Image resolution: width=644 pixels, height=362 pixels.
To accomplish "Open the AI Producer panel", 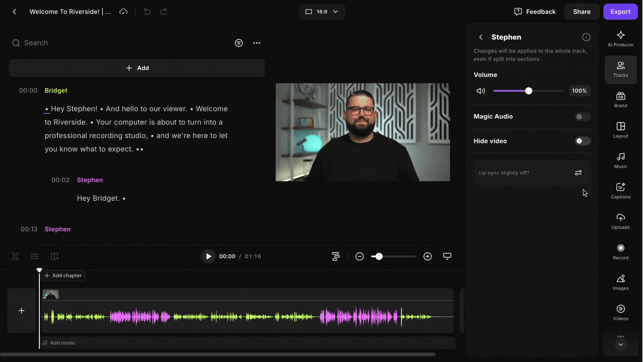I will [621, 39].
